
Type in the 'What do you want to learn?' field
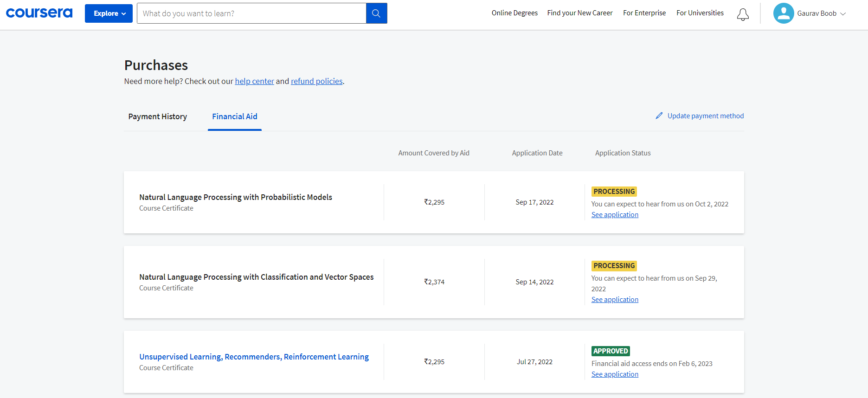click(251, 13)
